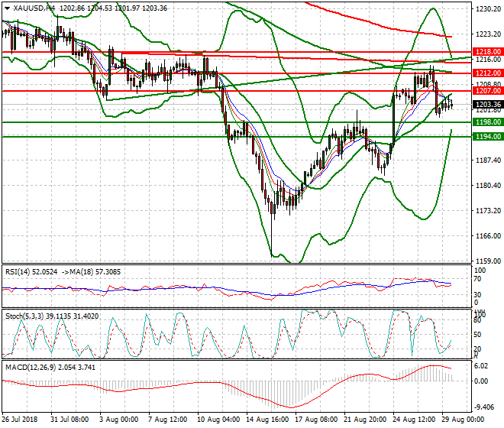Image resolution: width=504 pixels, height=428 pixels.
Task: Click the 26 Jul 2018 date label
Action: pyautogui.click(x=20, y=420)
